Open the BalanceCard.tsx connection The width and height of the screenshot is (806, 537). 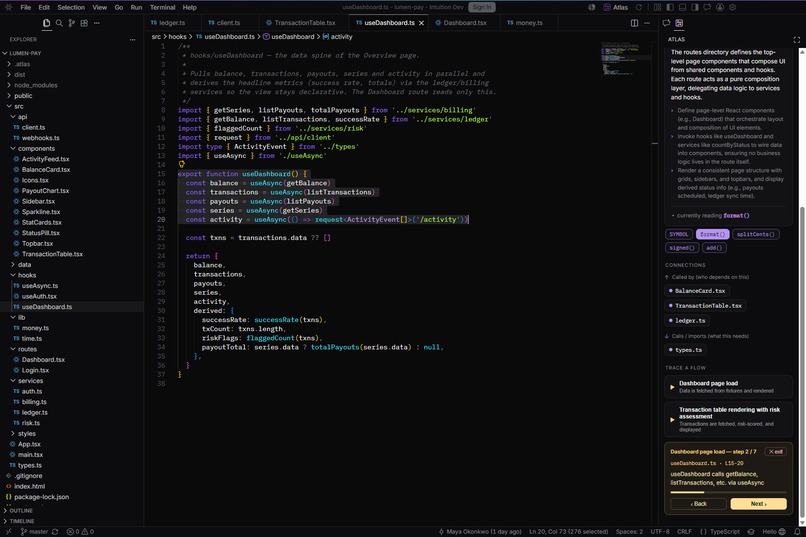(697, 291)
